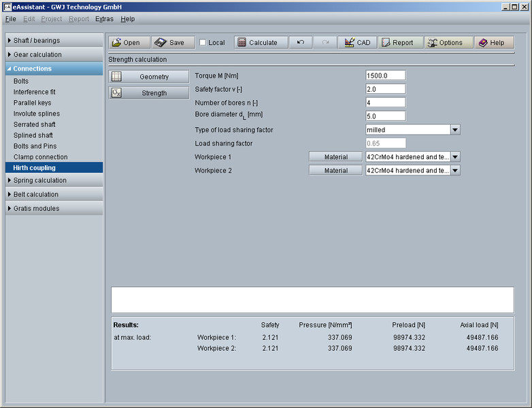Image resolution: width=532 pixels, height=408 pixels.
Task: Open the Workpiece 2 material dropdown
Action: coord(455,171)
